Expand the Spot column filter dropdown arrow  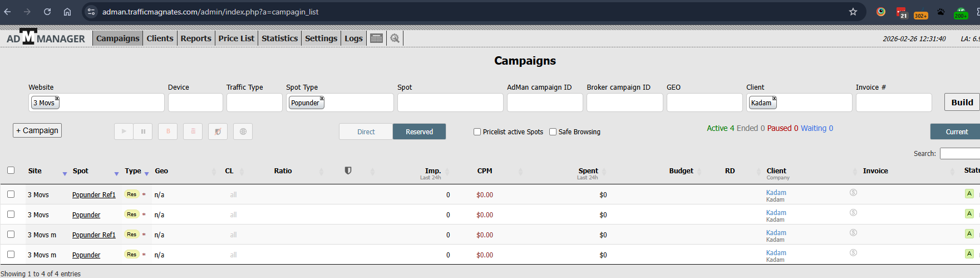(116, 174)
